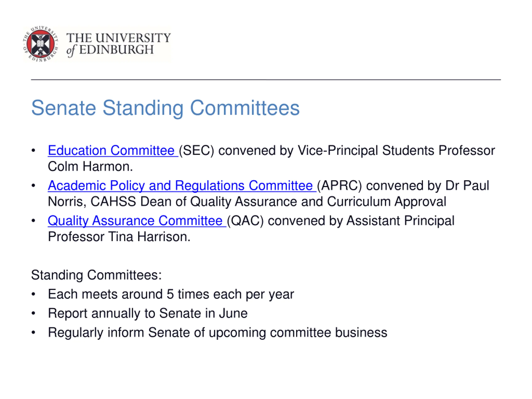Click the bullet about meeting 5 times per year
This screenshot has width=532, height=399.
point(171,294)
